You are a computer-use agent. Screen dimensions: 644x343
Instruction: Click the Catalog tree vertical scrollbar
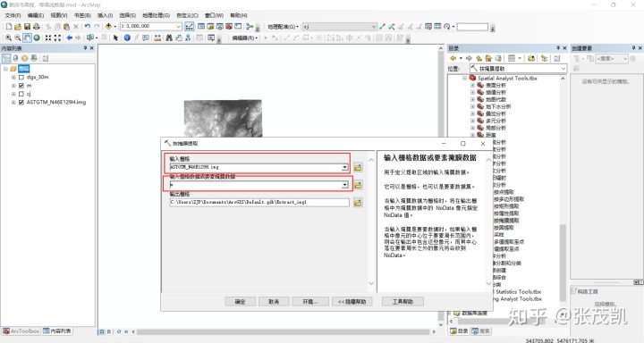[563, 263]
